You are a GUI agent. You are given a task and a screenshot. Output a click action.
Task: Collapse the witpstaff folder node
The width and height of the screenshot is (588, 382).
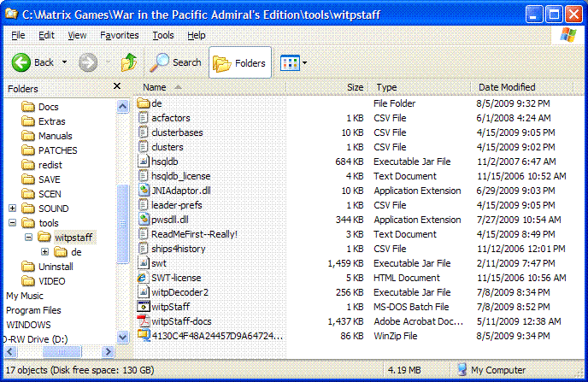28,238
